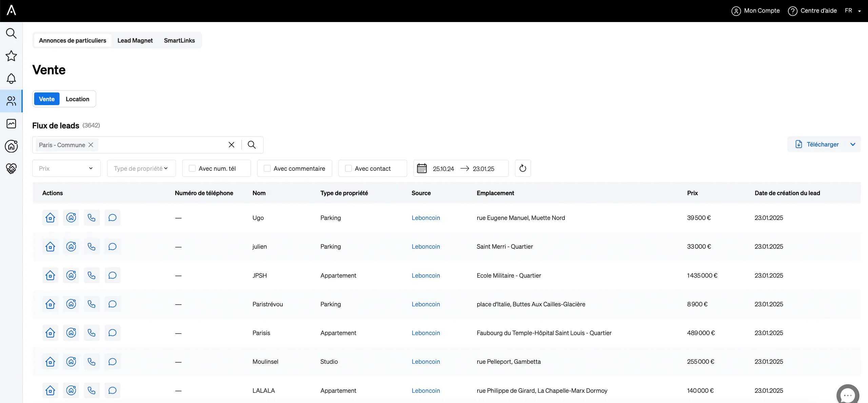Click the house icon in Parisis row
This screenshot has width=868, height=403.
pos(50,333)
